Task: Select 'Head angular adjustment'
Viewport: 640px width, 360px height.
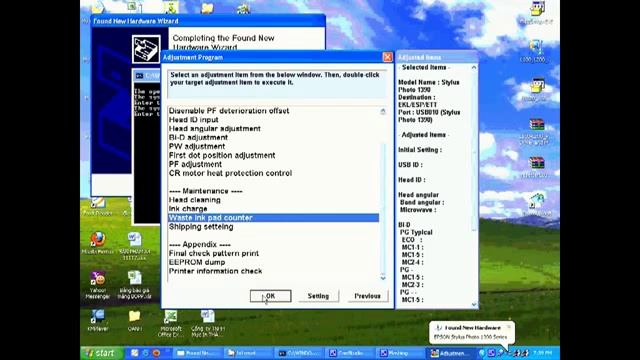Action: point(215,129)
